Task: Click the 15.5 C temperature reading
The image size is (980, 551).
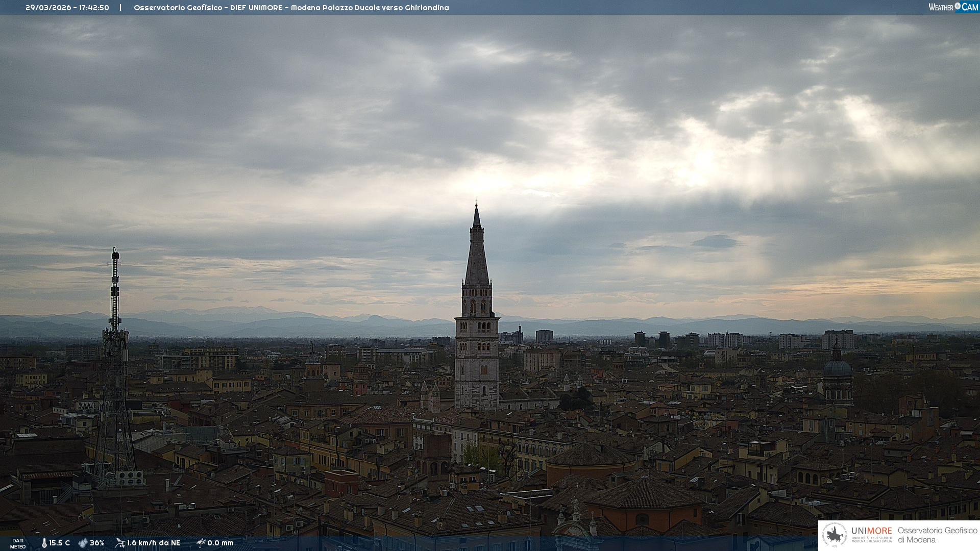Action: pyautogui.click(x=60, y=543)
